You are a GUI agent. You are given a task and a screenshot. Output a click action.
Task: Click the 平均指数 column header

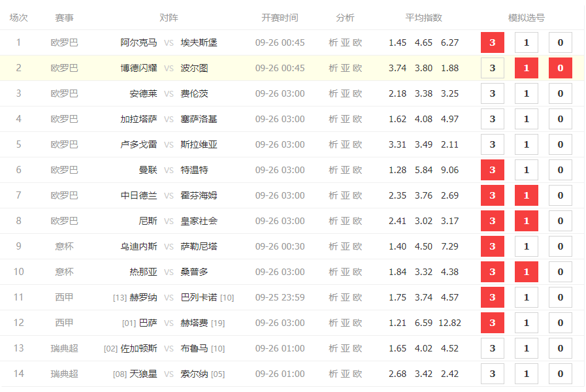[423, 18]
